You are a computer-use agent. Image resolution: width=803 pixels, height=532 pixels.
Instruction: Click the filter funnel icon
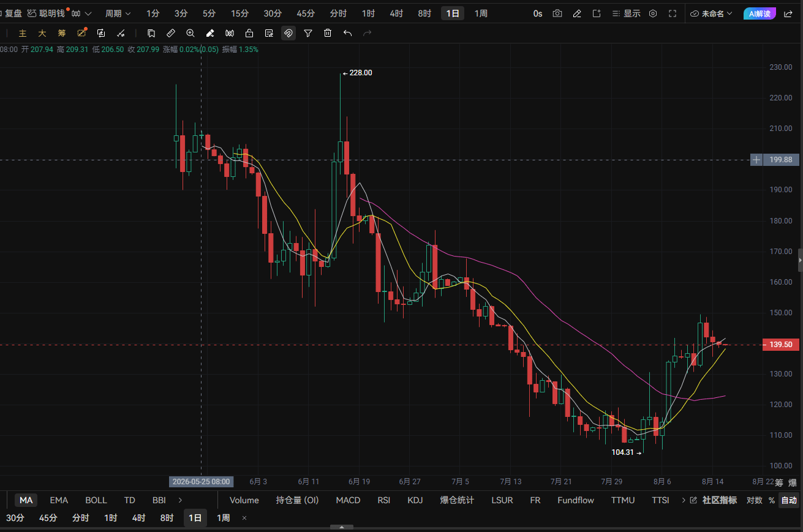pyautogui.click(x=308, y=33)
